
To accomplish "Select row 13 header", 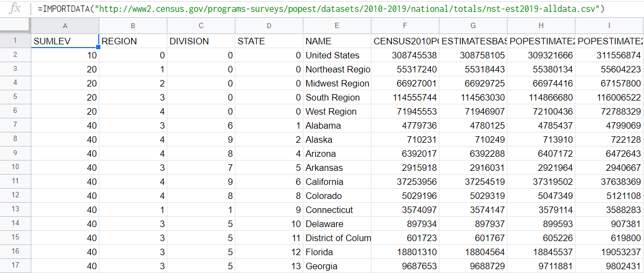I will click(15, 210).
